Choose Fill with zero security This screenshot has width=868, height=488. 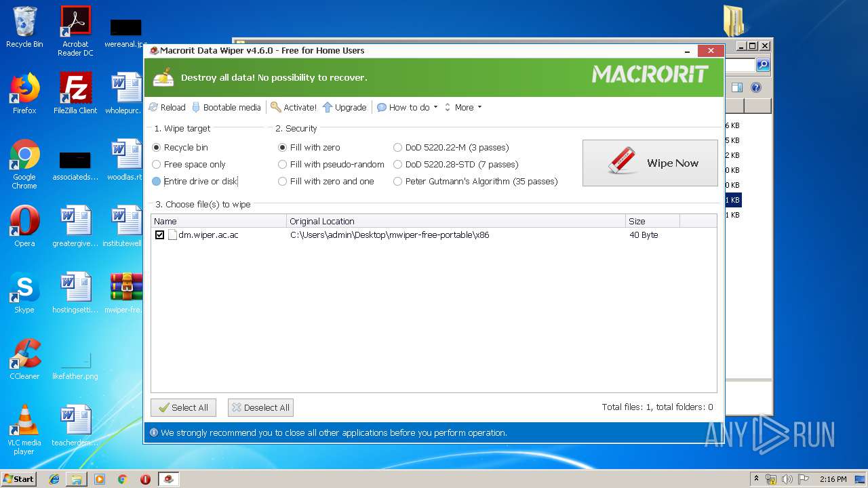(x=309, y=147)
